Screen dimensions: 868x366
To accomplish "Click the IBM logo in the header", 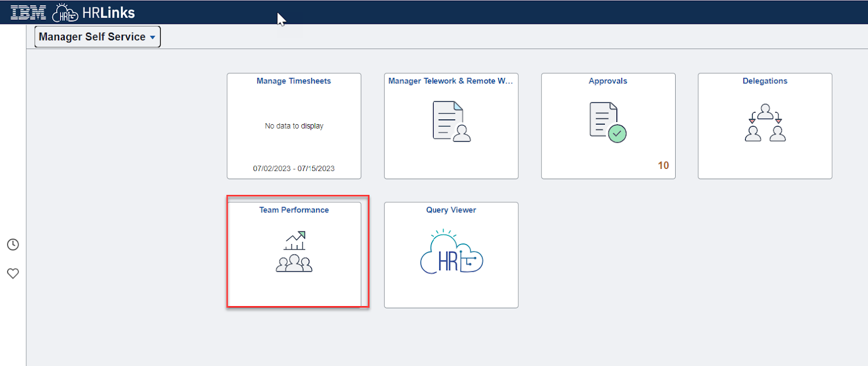I will tap(28, 13).
